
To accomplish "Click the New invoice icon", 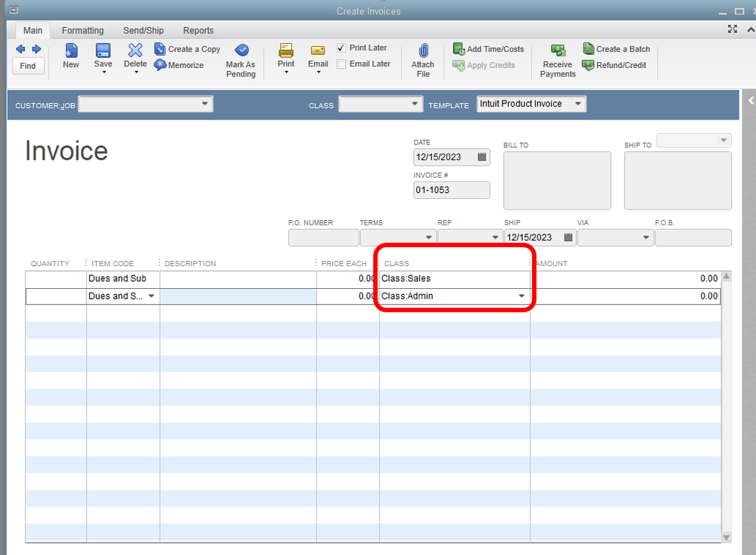I will [x=71, y=51].
